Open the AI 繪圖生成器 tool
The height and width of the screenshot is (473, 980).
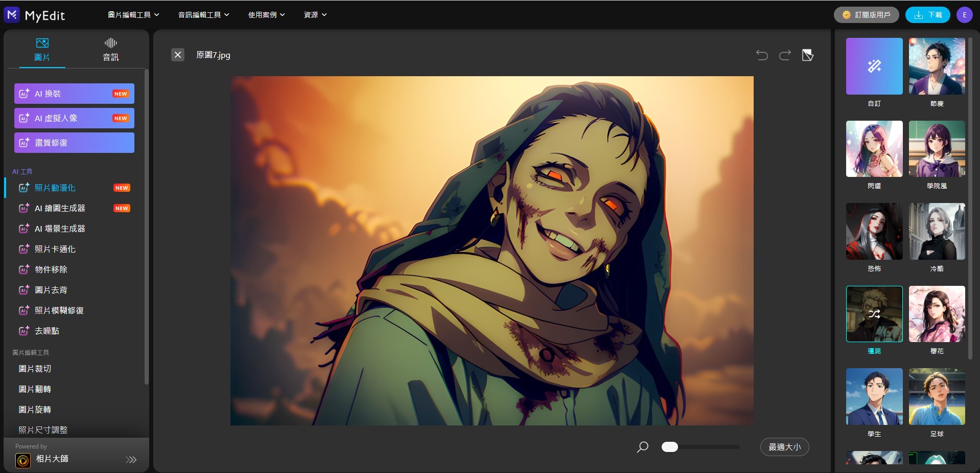coord(60,208)
